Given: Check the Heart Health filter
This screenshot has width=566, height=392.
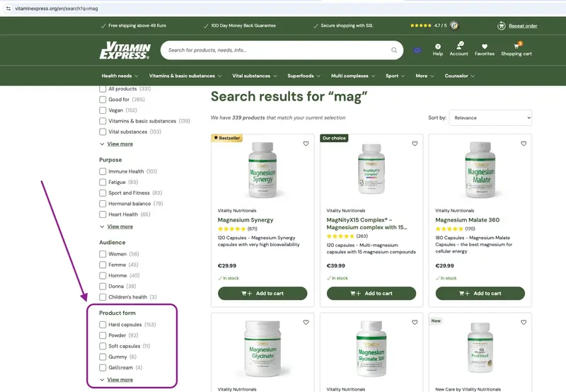Looking at the screenshot, I should 103,214.
